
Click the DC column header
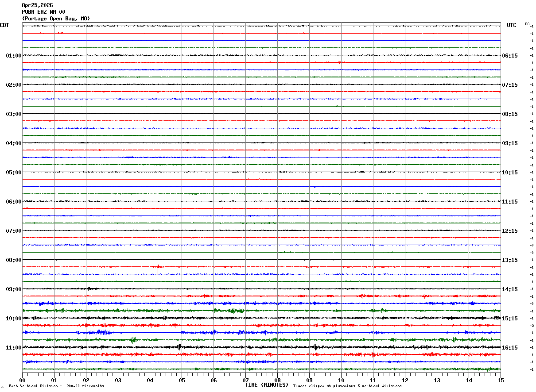coord(527,24)
